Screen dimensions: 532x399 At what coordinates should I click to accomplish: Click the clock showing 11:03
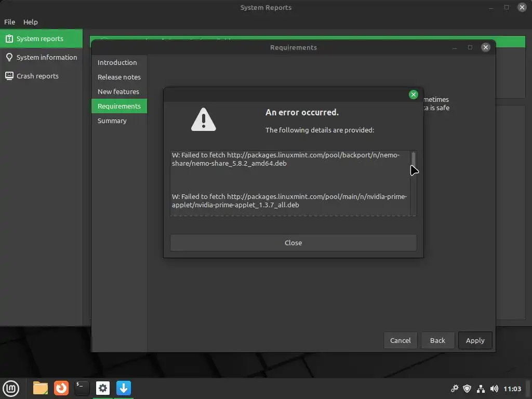click(512, 389)
